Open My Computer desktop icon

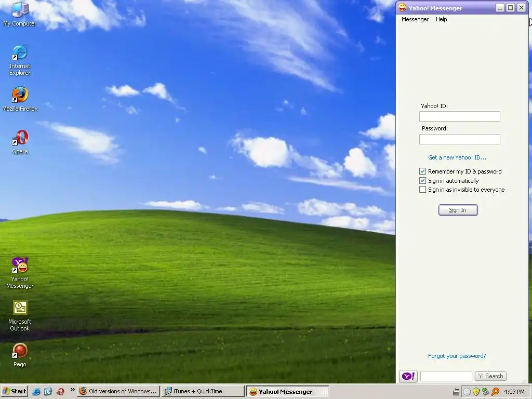tap(20, 14)
